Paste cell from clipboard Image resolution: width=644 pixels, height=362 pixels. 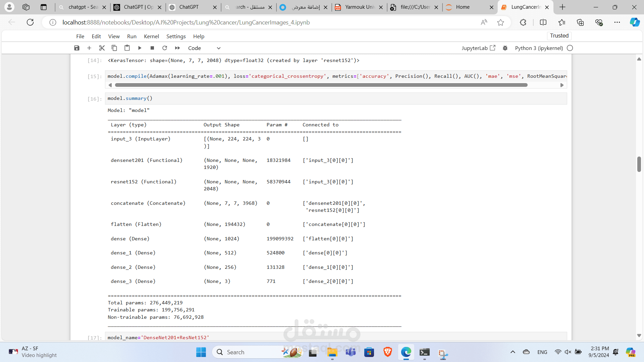pos(127,48)
